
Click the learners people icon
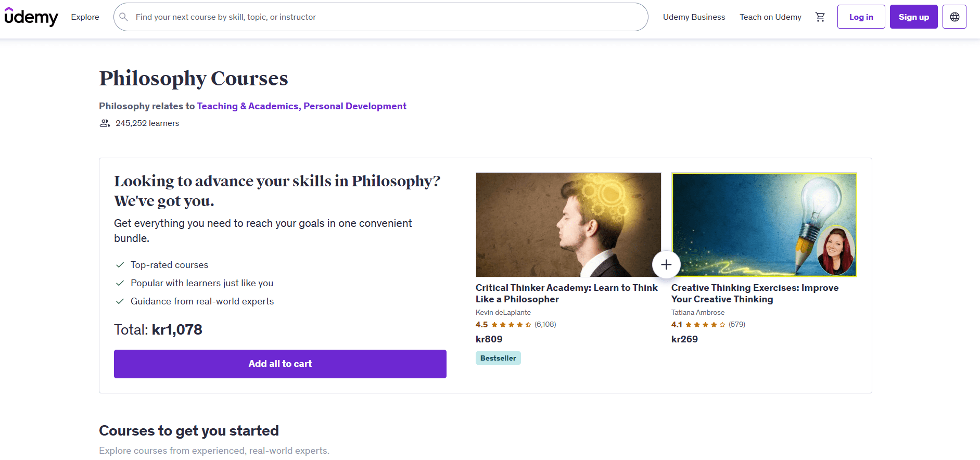click(105, 123)
